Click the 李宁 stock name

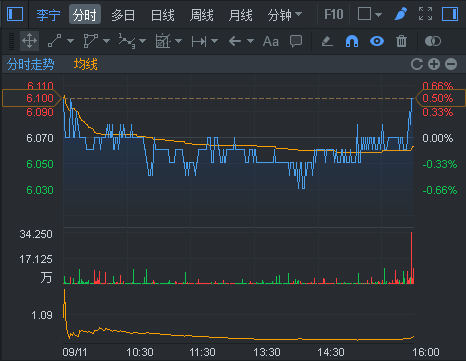48,15
